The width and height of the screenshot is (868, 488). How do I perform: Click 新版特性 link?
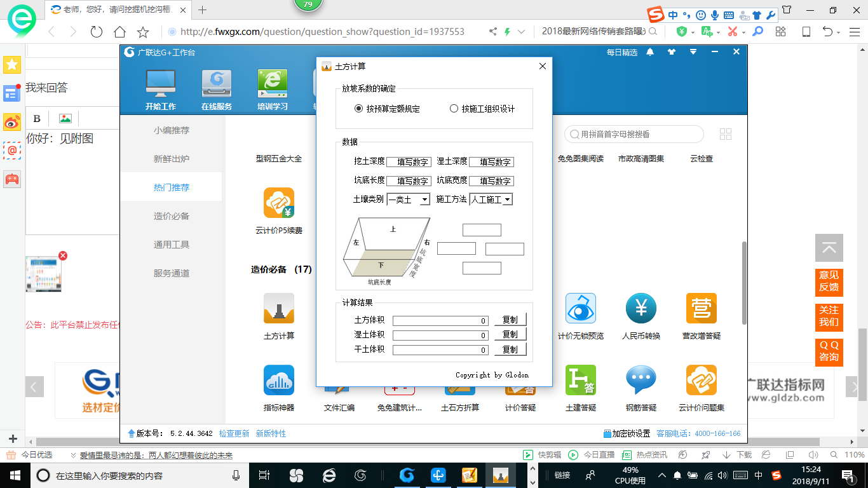coord(271,433)
